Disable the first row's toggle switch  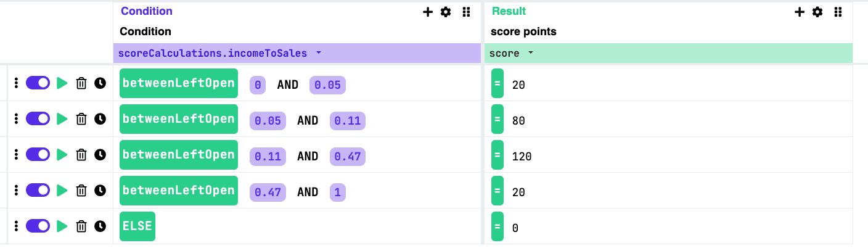point(38,83)
